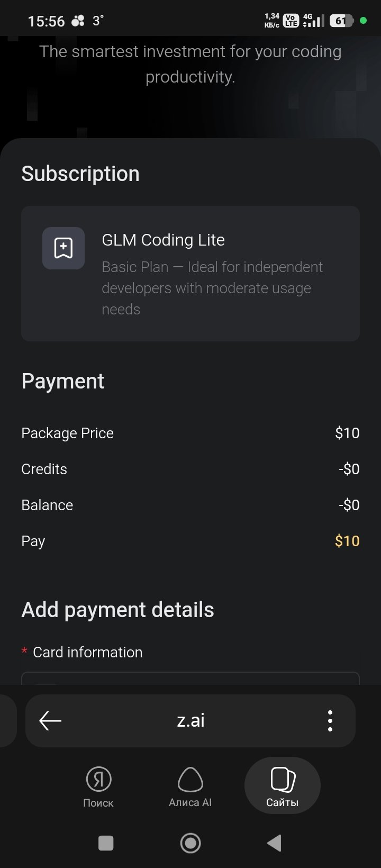Tap the weather icon beside the clock
381x868 pixels.
pos(78,21)
